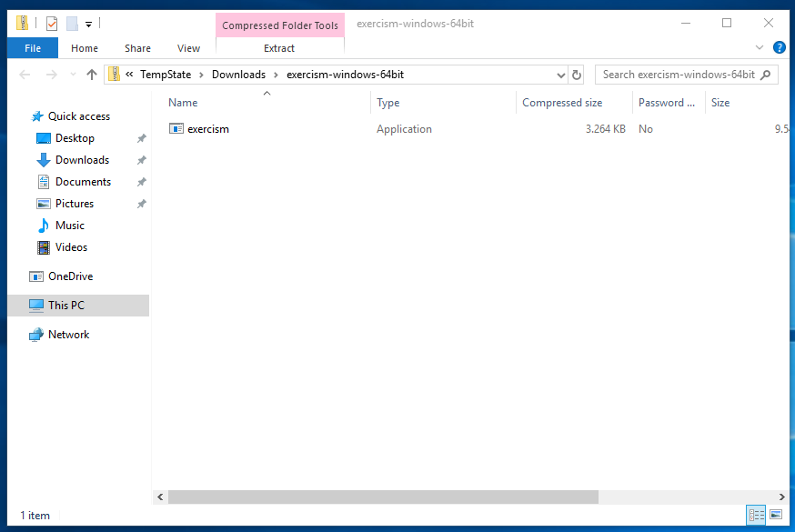This screenshot has height=532, width=795.
Task: Expand the ribbon with the chevron
Action: pos(759,47)
